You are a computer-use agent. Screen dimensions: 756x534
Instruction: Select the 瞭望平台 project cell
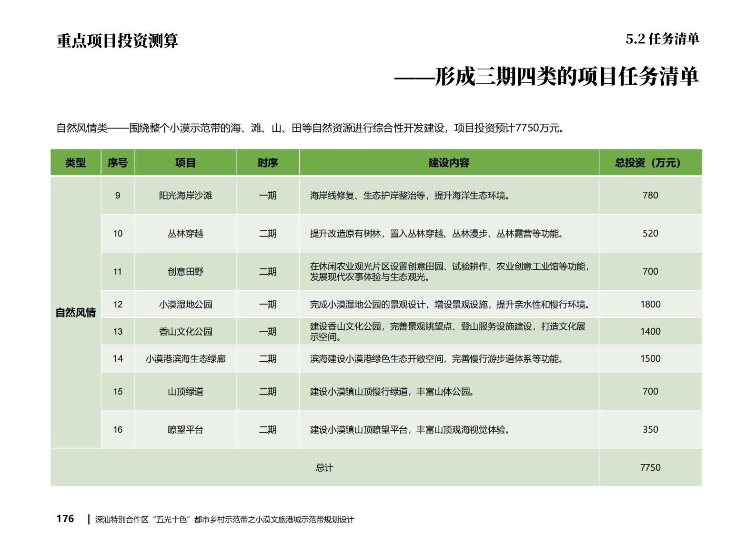pyautogui.click(x=186, y=430)
